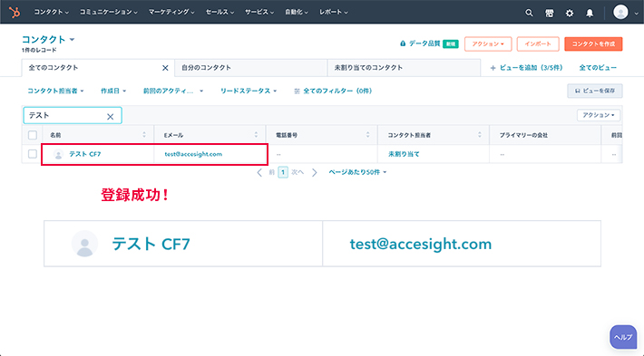The image size is (644, 356).
Task: Expand the リードステータス filter dropdown
Action: [249, 91]
